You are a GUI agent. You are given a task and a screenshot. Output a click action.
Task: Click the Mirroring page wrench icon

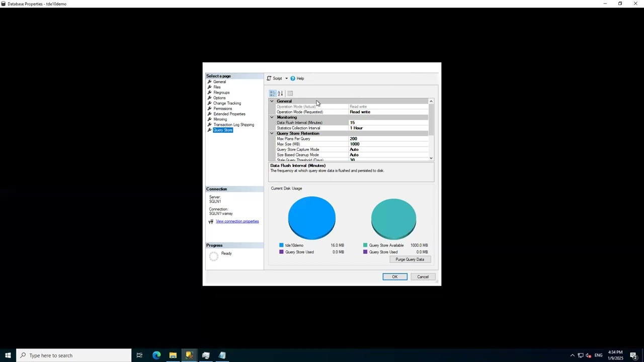pyautogui.click(x=209, y=119)
